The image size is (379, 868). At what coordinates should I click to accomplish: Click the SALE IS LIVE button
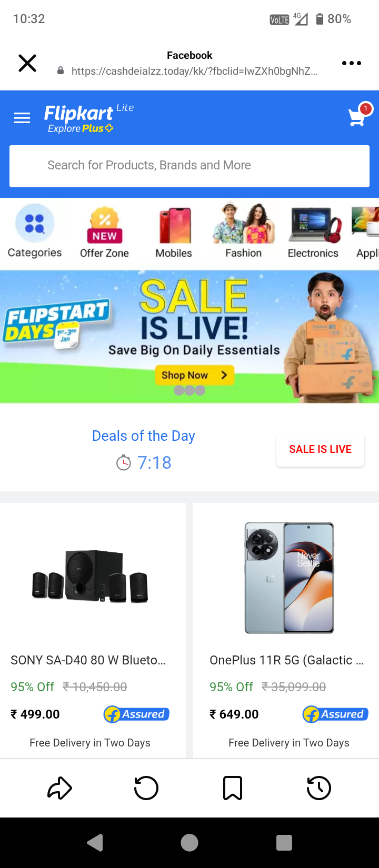coord(320,449)
